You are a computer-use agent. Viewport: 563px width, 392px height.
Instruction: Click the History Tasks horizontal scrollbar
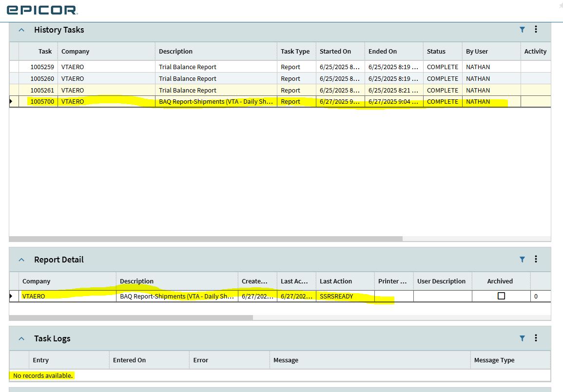(x=206, y=239)
